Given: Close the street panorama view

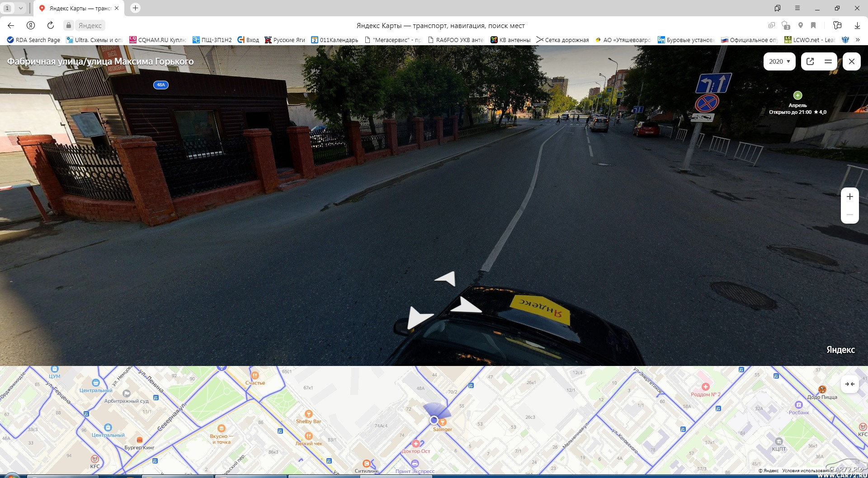Looking at the screenshot, I should coord(851,61).
